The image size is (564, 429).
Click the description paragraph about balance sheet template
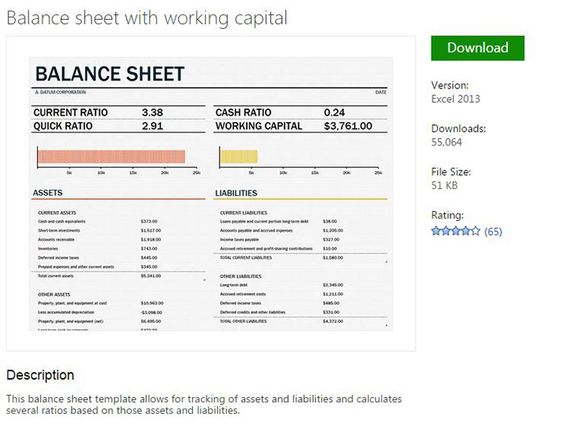(x=204, y=405)
